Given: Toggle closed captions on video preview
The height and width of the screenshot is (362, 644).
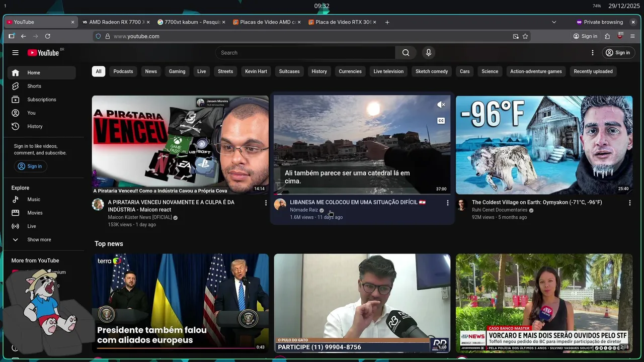Looking at the screenshot, I should (x=441, y=121).
